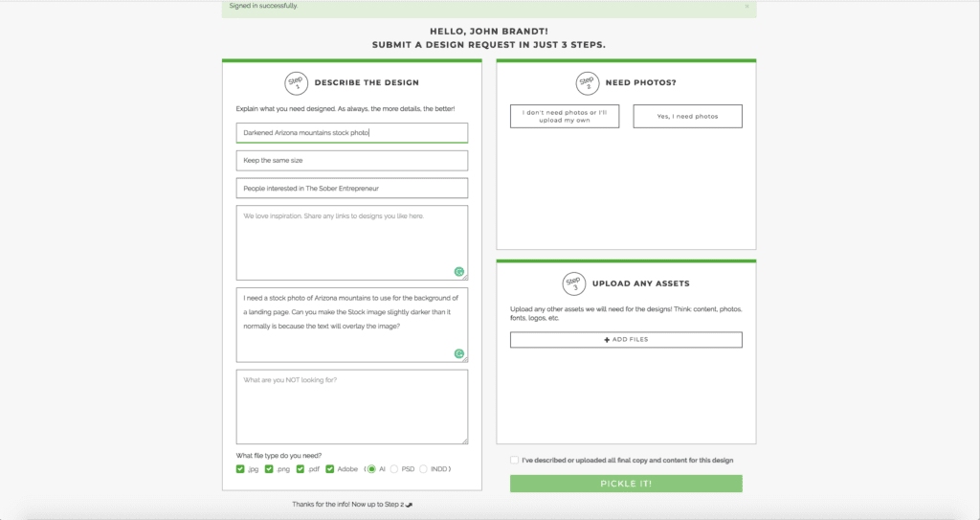Click the ADD FILES button

tap(626, 340)
